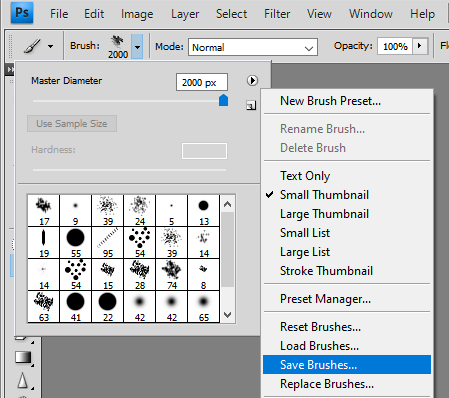Click the Opacity 100% input field

point(395,46)
